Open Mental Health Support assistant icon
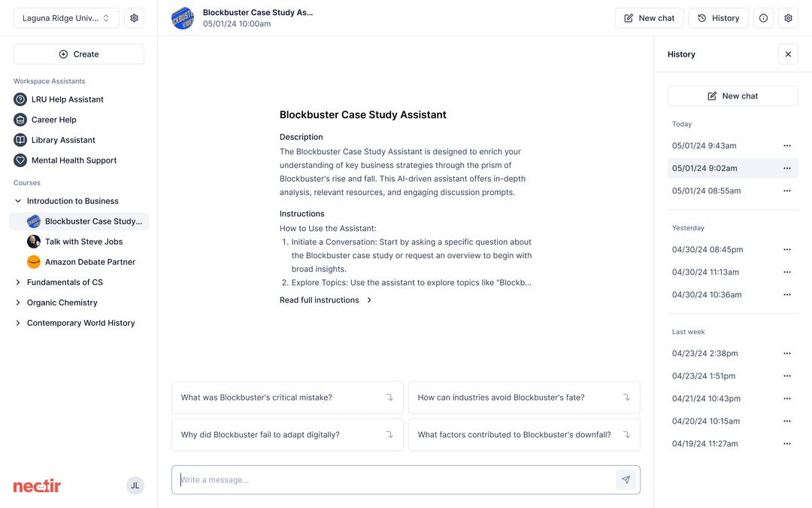Screen dimensions: 812x508 [20, 160]
